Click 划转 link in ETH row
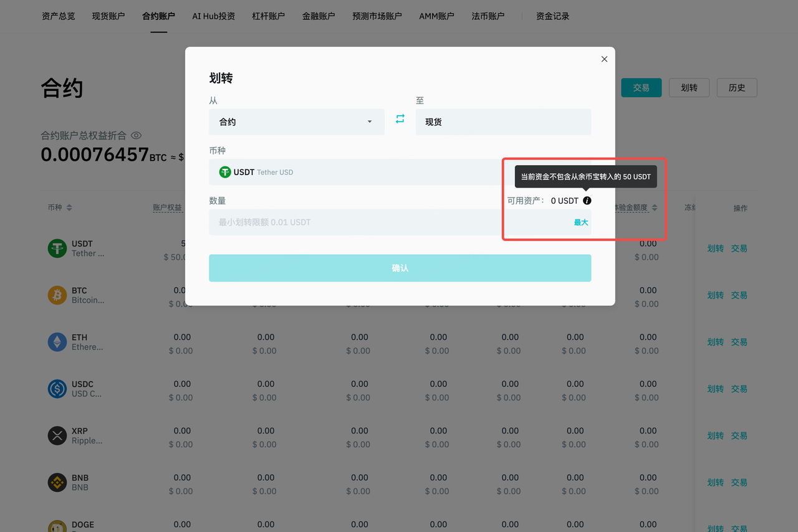Viewport: 798px width, 532px height. [x=716, y=342]
